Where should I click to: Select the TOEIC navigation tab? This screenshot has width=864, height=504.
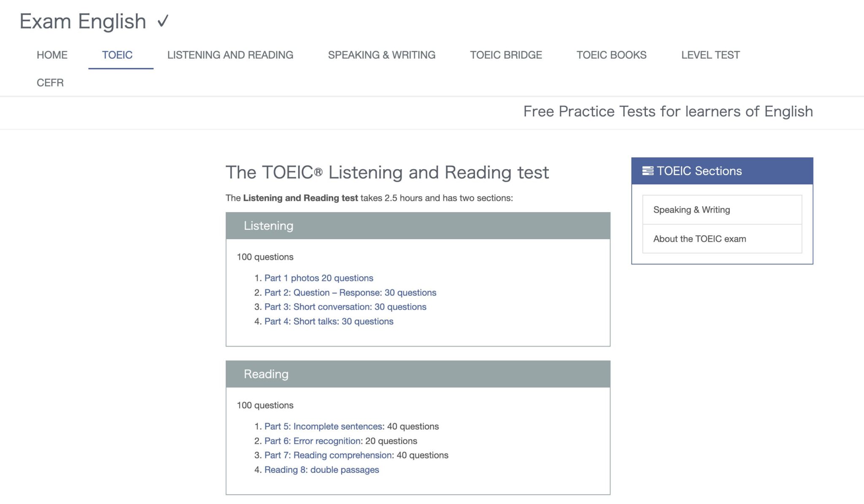[117, 55]
